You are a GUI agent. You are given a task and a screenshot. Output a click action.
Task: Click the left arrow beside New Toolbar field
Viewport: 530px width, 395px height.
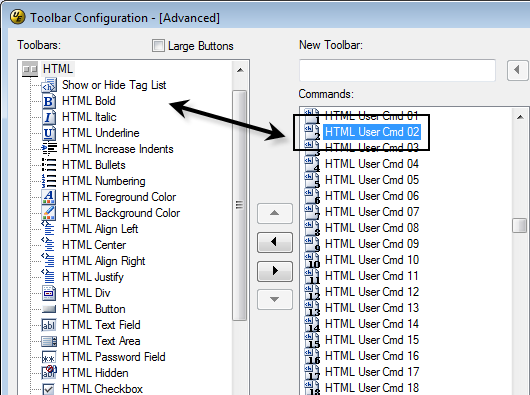(517, 70)
